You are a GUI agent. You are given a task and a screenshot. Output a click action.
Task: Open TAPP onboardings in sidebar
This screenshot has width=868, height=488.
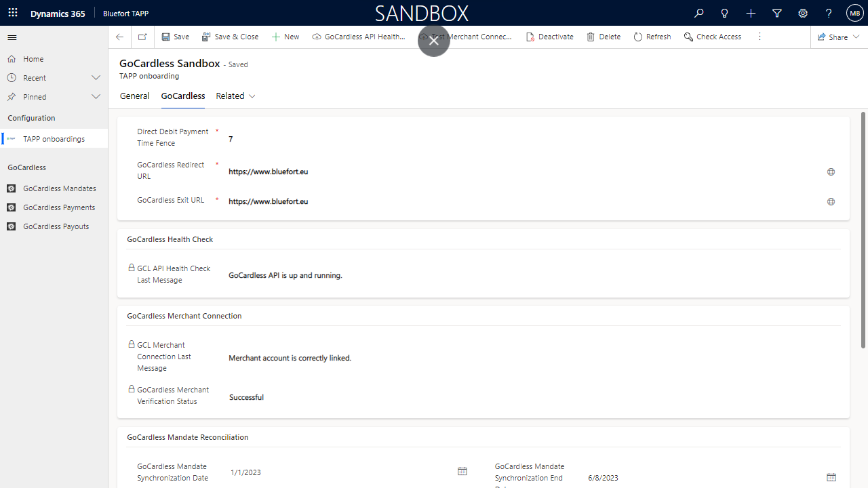(54, 139)
